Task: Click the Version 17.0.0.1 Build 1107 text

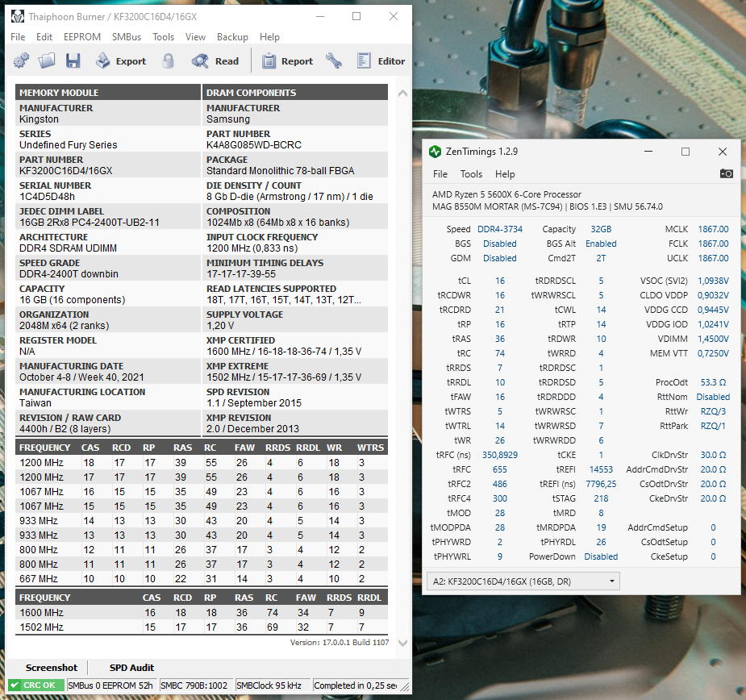Action: click(x=340, y=643)
